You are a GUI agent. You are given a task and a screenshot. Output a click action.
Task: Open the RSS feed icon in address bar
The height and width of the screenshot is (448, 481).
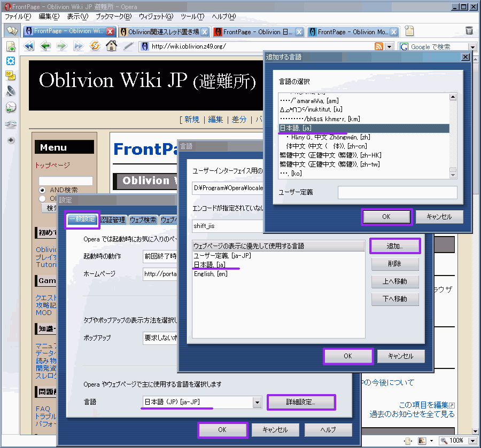point(379,46)
